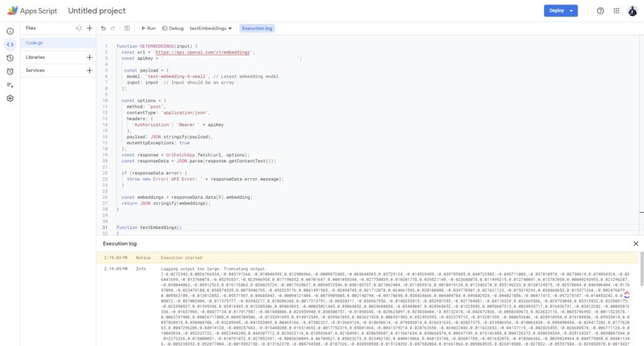Rename the Untitled project title
644x346 pixels.
coord(97,11)
